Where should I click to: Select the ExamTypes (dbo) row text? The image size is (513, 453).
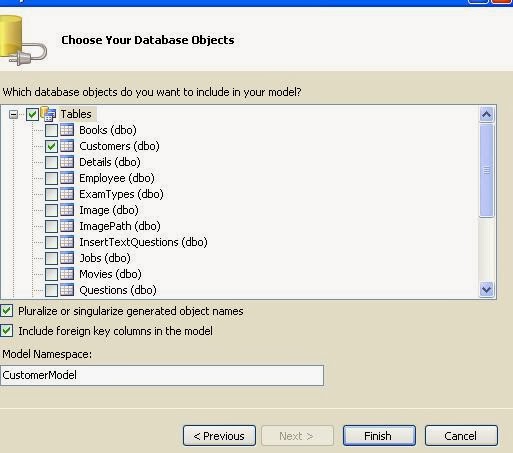coord(121,194)
